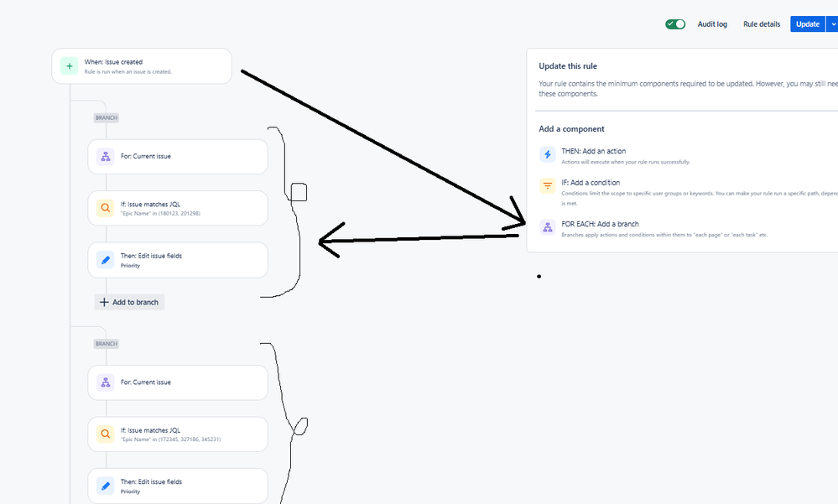Image resolution: width=838 pixels, height=504 pixels.
Task: Click the second BRANCH label tag
Action: pyautogui.click(x=106, y=344)
